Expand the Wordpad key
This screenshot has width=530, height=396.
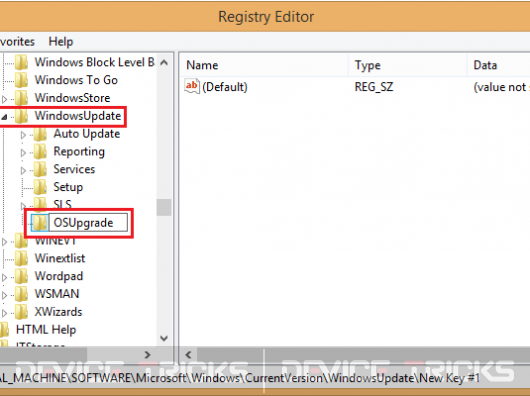[5, 277]
